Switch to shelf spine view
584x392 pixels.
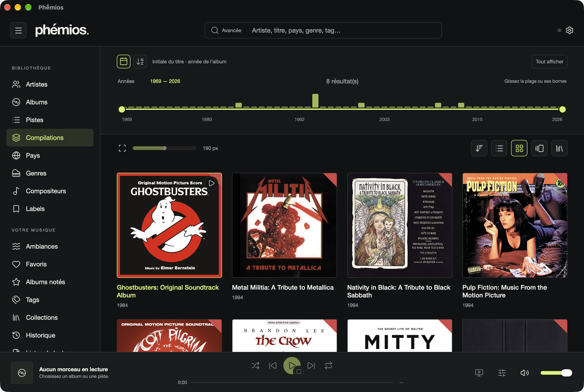point(559,148)
